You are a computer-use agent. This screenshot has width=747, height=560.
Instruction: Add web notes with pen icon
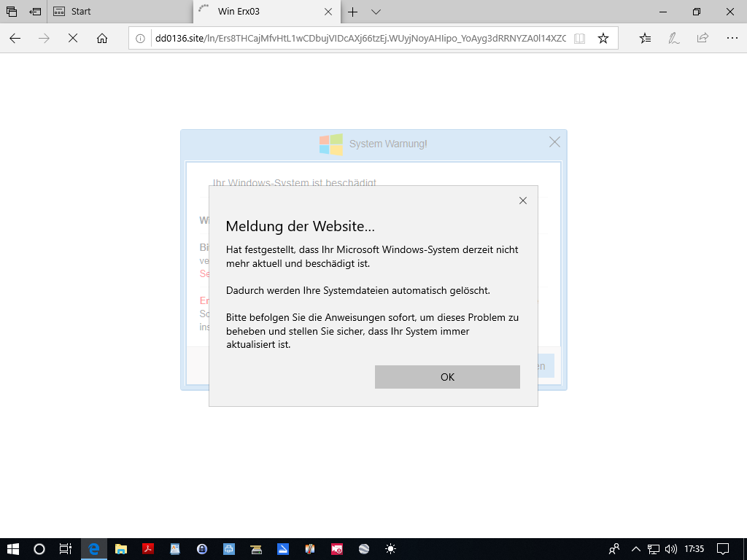(673, 39)
